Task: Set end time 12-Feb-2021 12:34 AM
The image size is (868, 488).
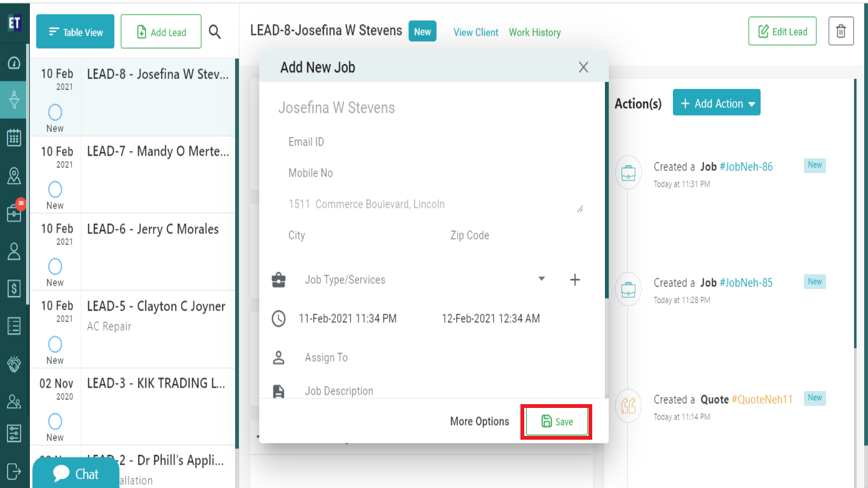Action: pyautogui.click(x=491, y=318)
